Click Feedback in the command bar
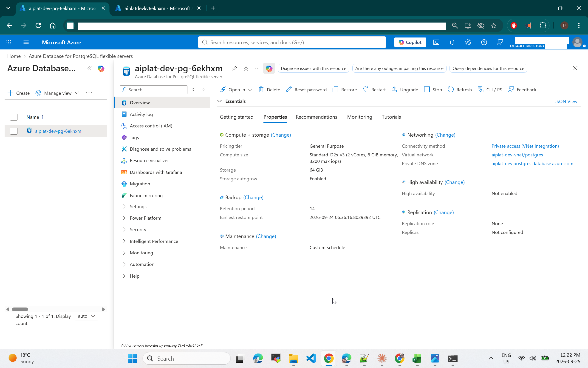The height and width of the screenshot is (368, 588). click(x=522, y=89)
